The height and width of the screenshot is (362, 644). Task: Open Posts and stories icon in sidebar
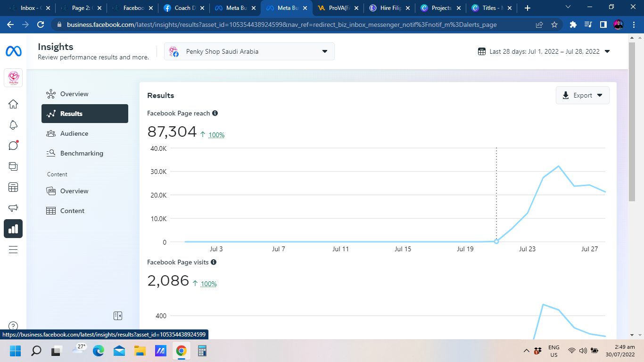tap(13, 166)
